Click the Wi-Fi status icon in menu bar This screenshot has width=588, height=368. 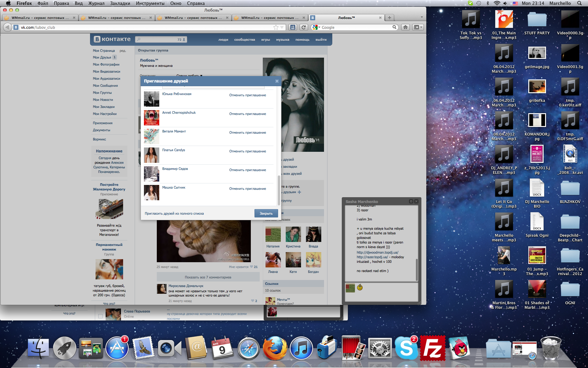point(497,3)
